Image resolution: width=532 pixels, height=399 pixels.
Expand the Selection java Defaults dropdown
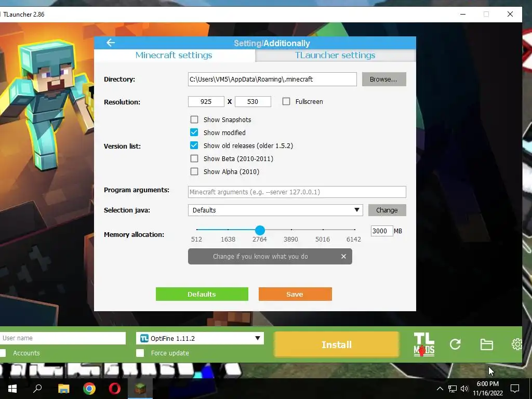(275, 210)
